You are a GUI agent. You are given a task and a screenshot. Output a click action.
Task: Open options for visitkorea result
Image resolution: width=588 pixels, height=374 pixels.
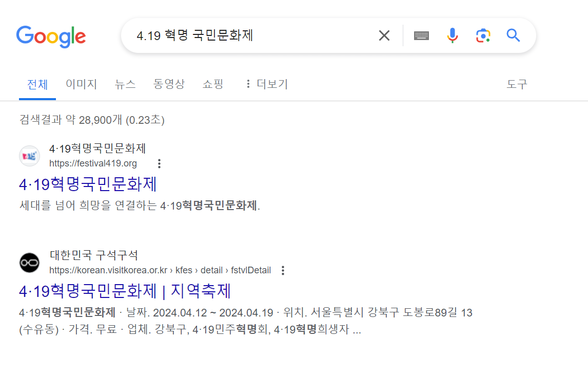coord(283,270)
